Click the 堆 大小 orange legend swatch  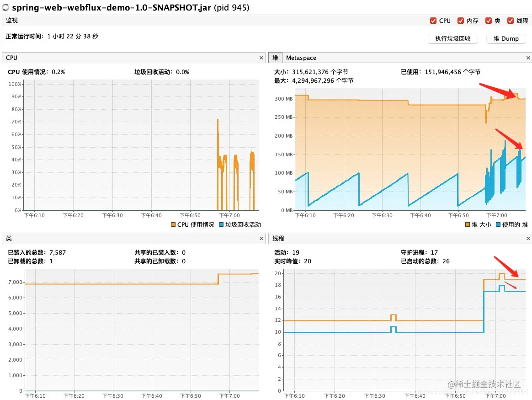(468, 224)
